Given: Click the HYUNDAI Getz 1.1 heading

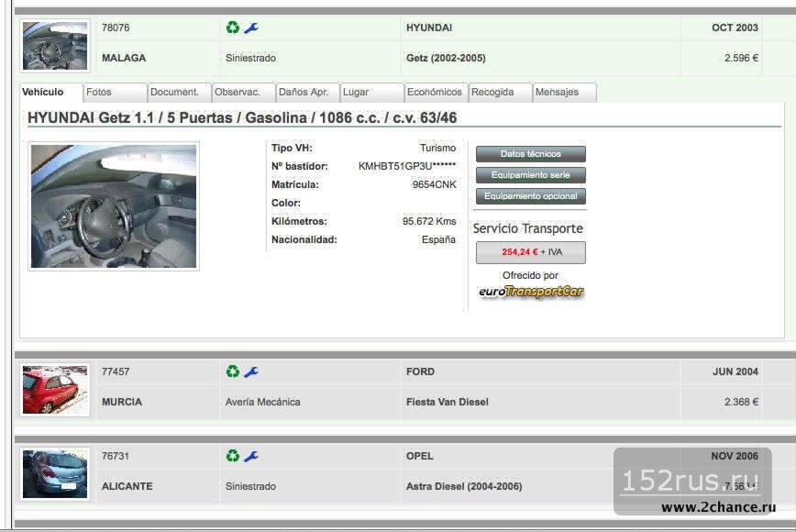Looking at the screenshot, I should (242, 117).
